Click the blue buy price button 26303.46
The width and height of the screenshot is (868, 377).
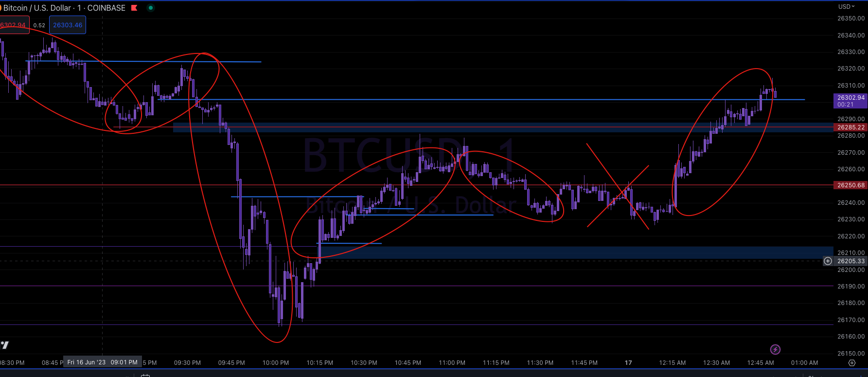coord(68,25)
